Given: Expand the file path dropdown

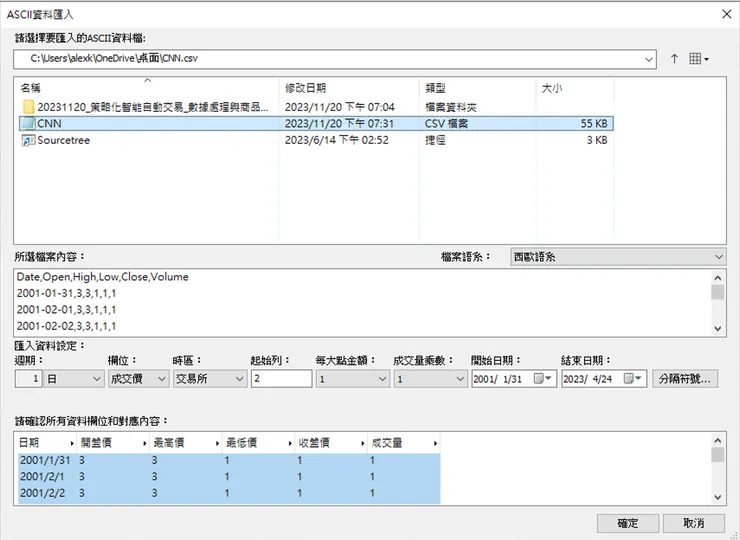Looking at the screenshot, I should coord(649,59).
